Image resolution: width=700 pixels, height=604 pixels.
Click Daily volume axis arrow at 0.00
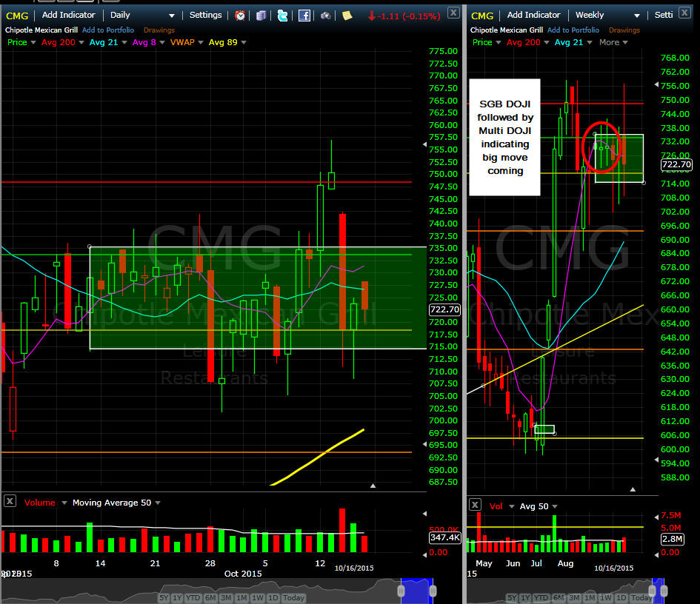pos(424,555)
